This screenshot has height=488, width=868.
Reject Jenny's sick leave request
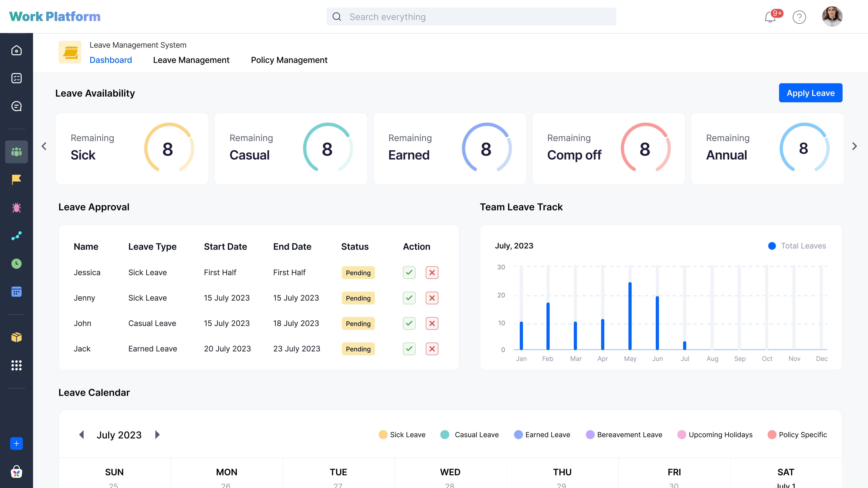tap(432, 298)
